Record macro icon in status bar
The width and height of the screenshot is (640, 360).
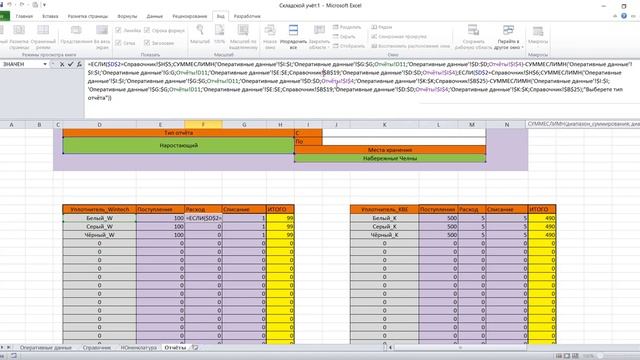(13, 356)
